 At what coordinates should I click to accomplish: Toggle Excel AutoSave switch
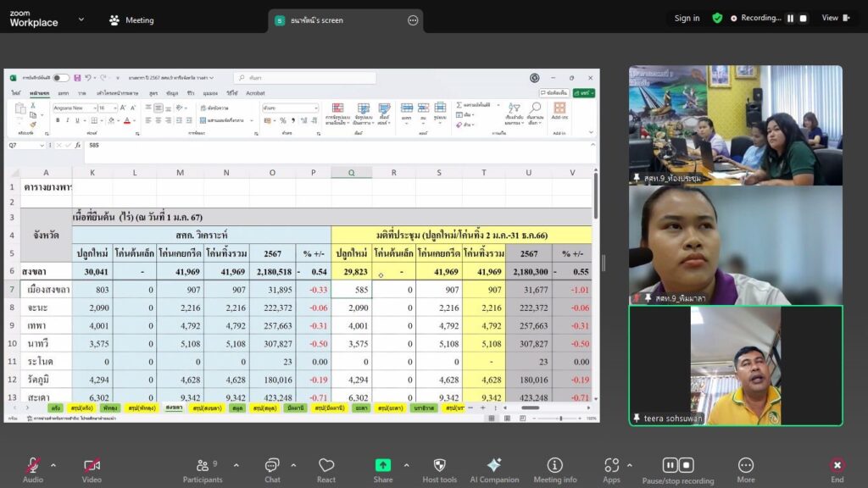61,78
